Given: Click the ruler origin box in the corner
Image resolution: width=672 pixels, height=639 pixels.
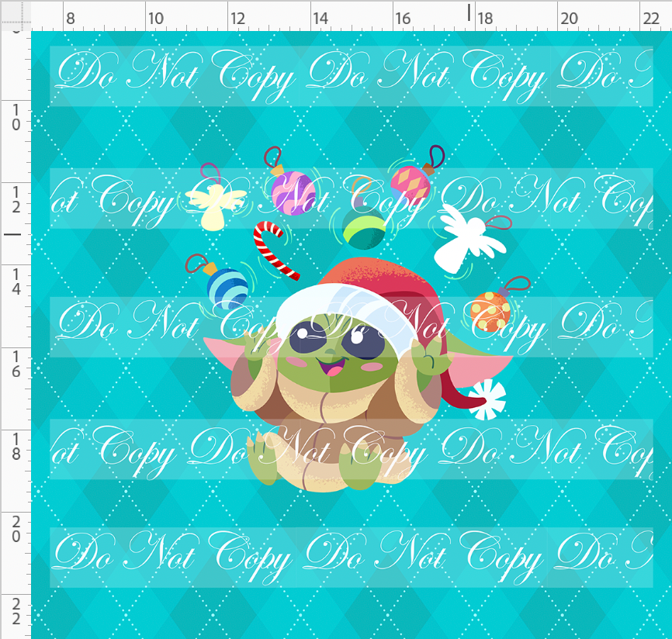Looking at the screenshot, I should (x=16, y=16).
